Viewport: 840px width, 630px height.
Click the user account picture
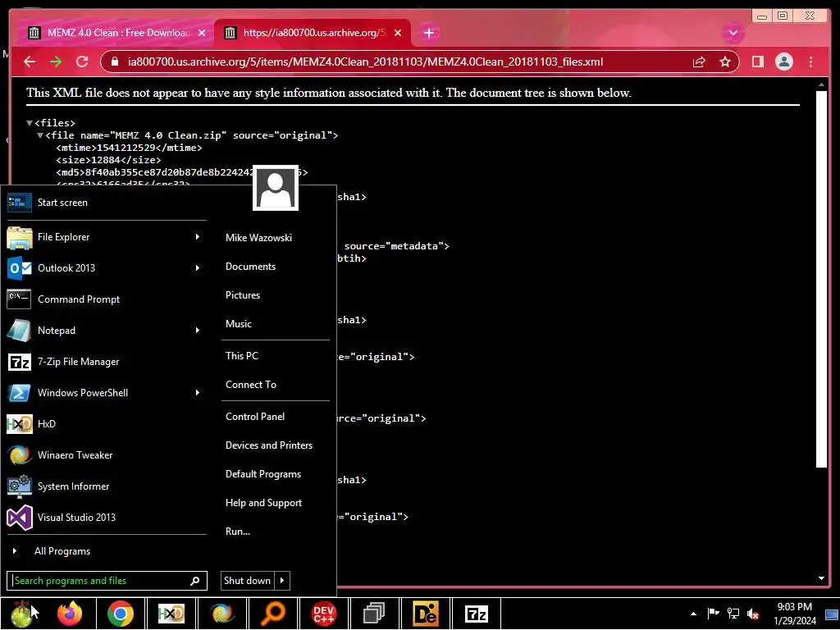click(x=276, y=188)
